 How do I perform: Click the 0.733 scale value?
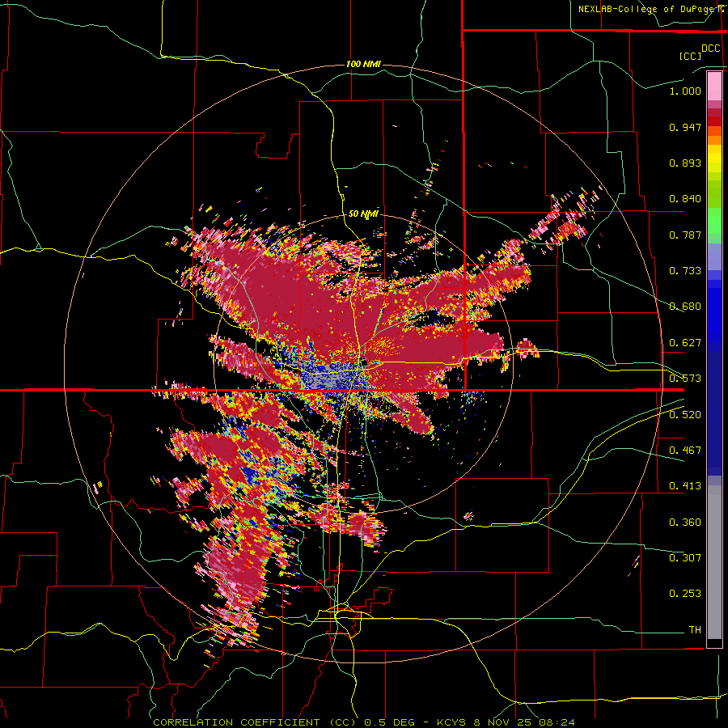click(685, 271)
